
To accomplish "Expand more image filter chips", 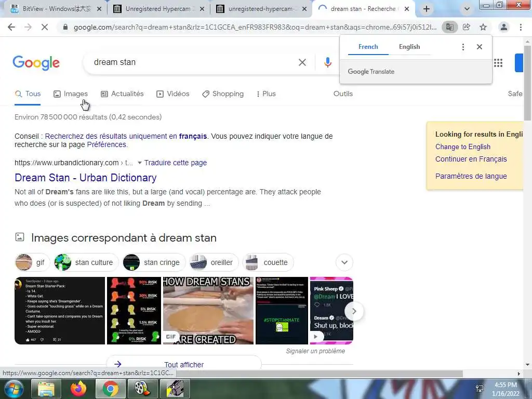I will point(344,262).
